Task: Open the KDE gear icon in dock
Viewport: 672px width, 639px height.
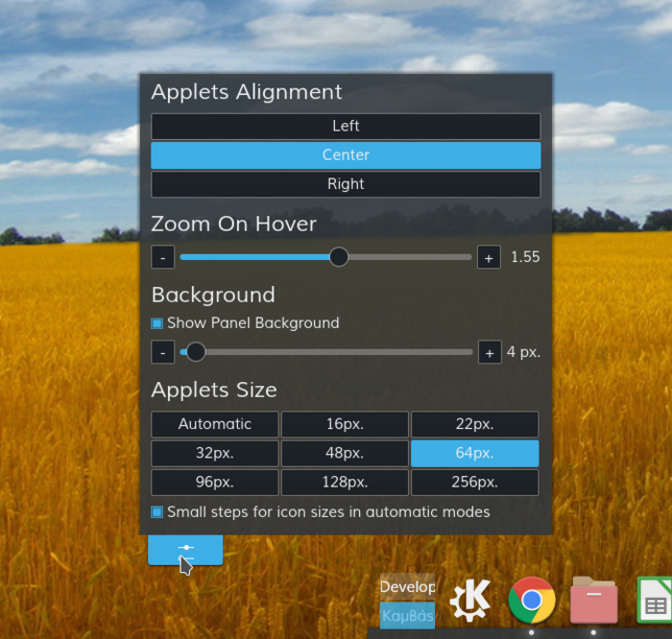Action: click(469, 600)
